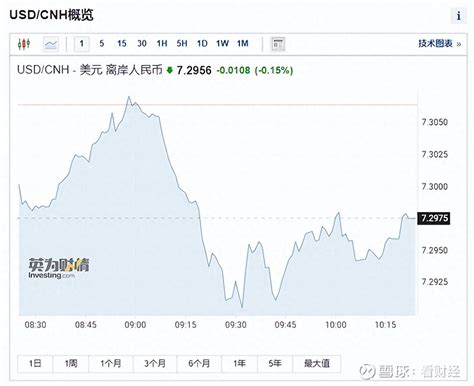Click the info icon beside USD/CNH overview
The width and height of the screenshot is (474, 386).
pyautogui.click(x=459, y=16)
